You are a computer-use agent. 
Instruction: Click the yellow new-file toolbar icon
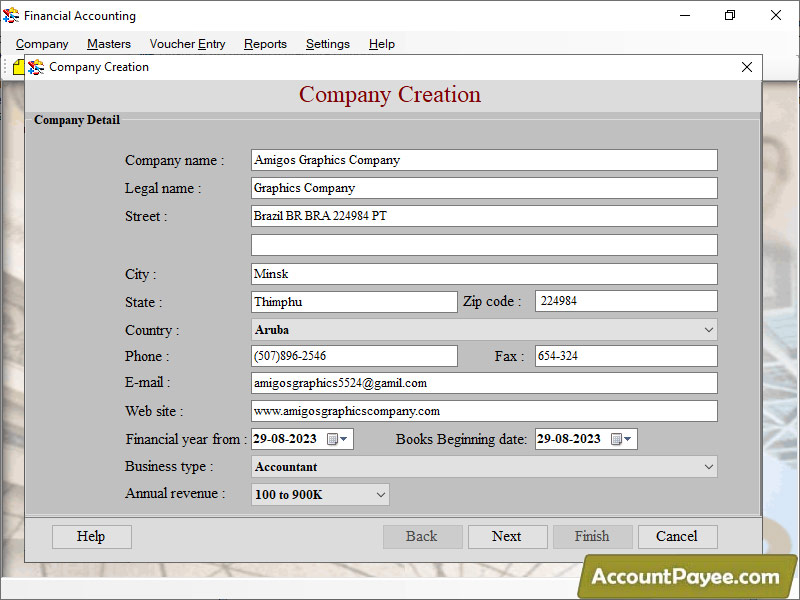18,66
